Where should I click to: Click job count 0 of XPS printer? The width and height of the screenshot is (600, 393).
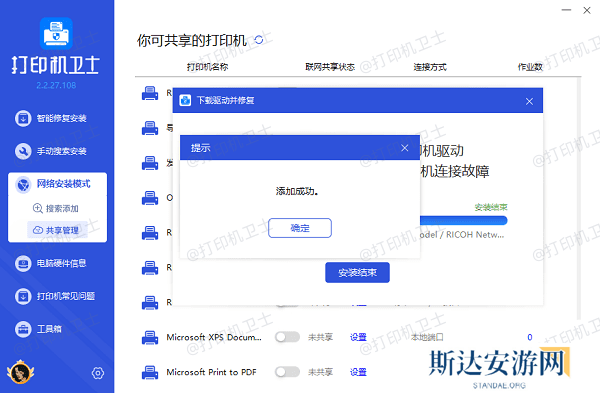(530, 337)
